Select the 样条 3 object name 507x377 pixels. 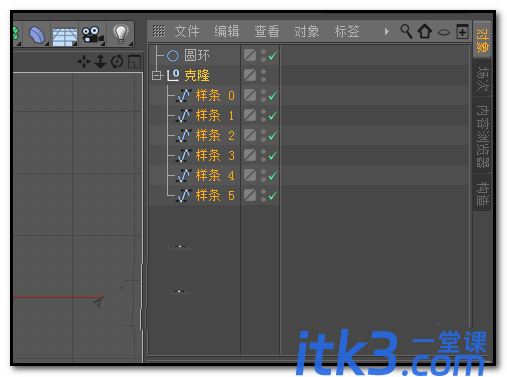[x=215, y=156]
